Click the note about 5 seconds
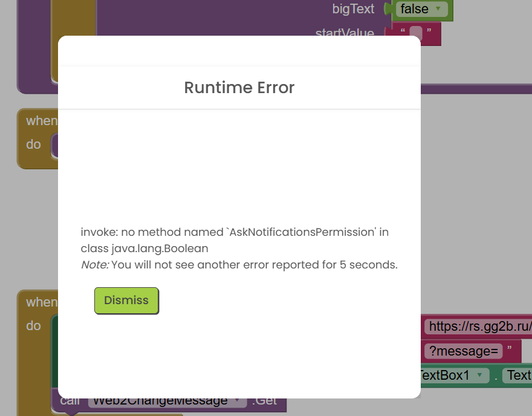 (239, 265)
